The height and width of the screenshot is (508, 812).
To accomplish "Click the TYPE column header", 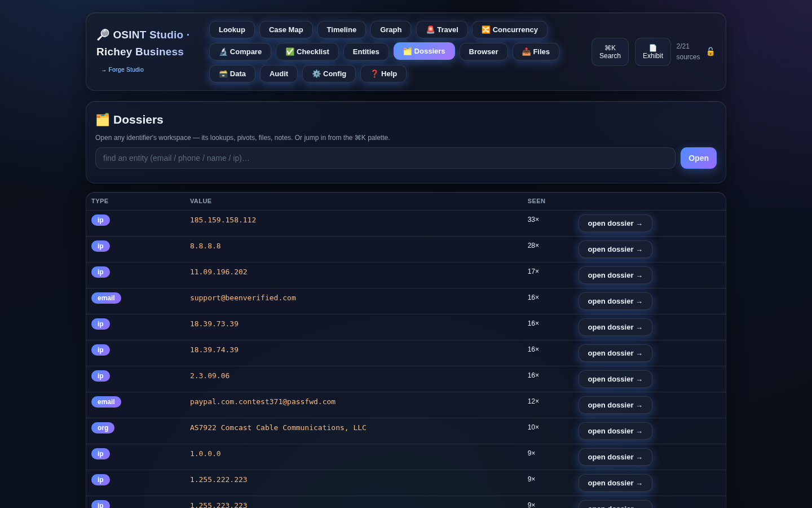I will 100,201.
